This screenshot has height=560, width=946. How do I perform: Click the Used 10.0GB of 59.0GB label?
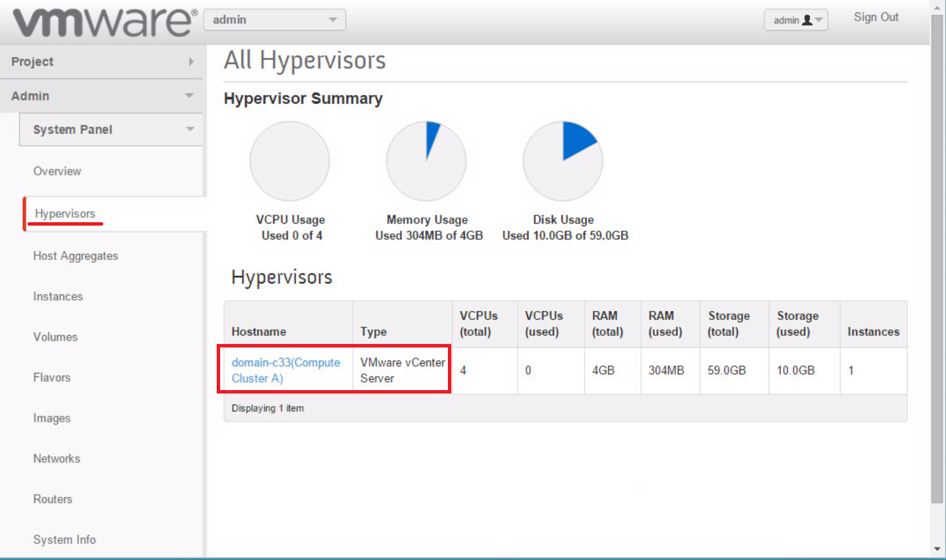pos(566,236)
